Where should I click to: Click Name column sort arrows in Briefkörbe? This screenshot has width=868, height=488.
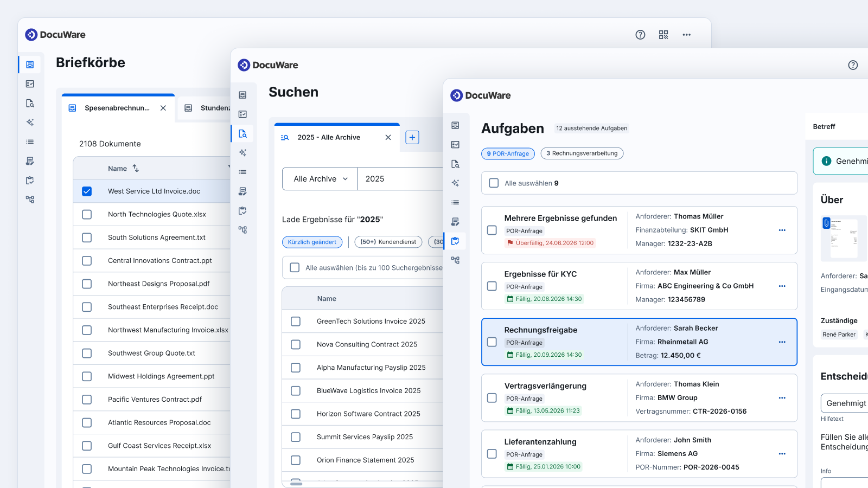click(136, 169)
